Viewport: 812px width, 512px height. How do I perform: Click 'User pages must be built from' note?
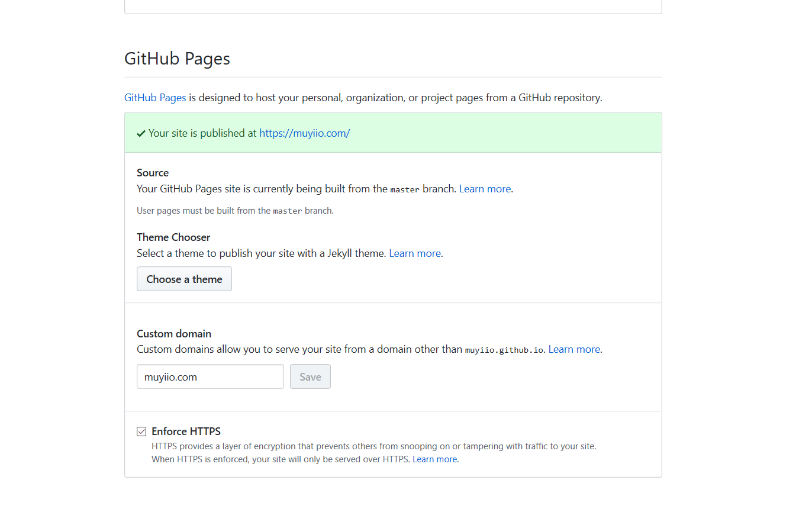235,211
